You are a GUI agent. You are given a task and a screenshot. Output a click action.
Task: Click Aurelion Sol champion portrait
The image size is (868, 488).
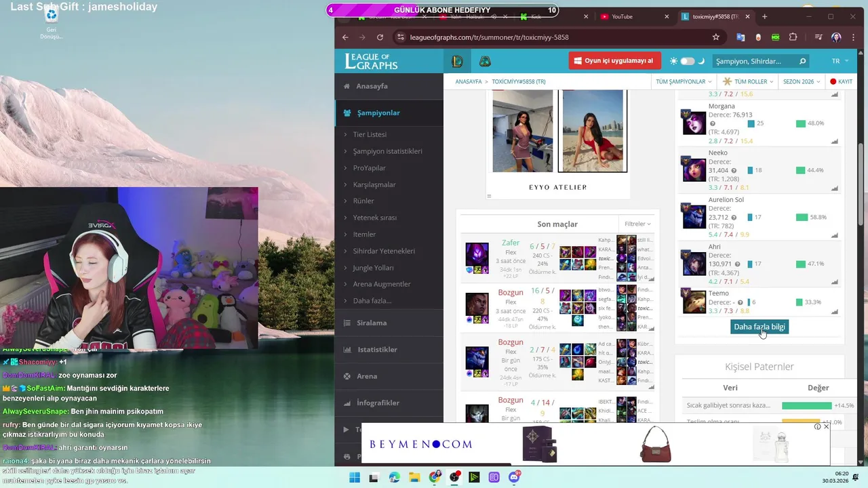click(694, 216)
